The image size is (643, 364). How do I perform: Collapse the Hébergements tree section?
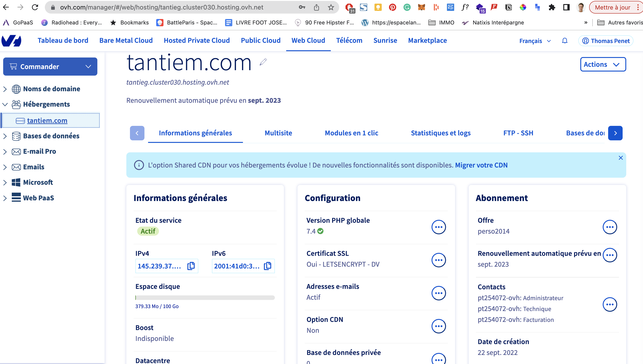pyautogui.click(x=5, y=104)
